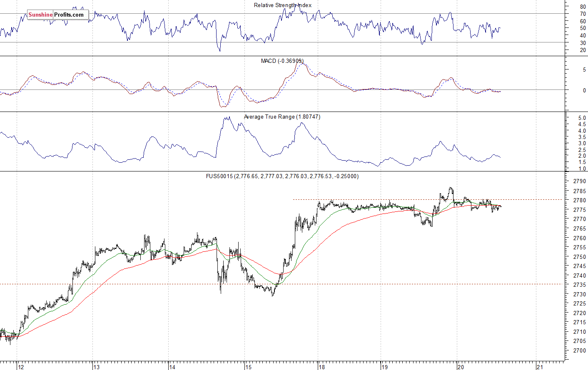Select date label 18 on time axis

pyautogui.click(x=321, y=367)
